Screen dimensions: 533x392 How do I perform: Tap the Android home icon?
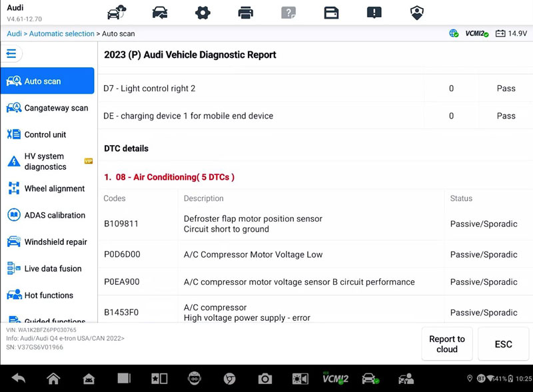[x=53, y=379]
